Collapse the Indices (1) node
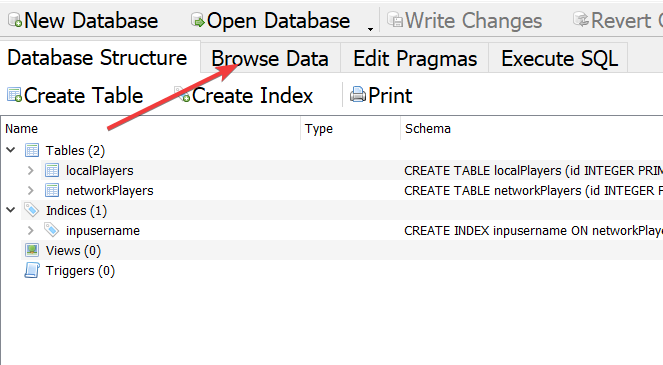Image resolution: width=663 pixels, height=365 pixels. click(x=11, y=210)
